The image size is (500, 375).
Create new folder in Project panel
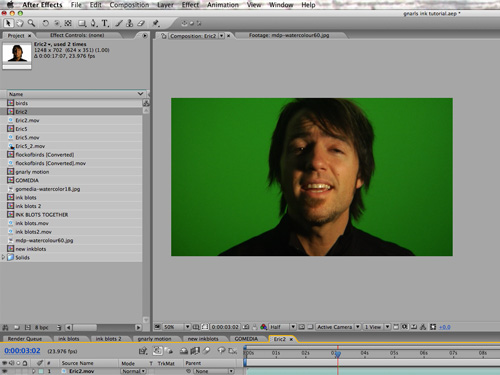point(17,327)
